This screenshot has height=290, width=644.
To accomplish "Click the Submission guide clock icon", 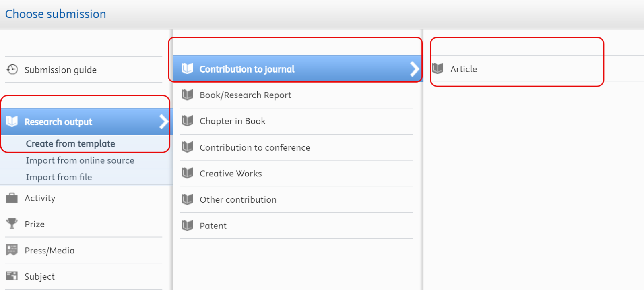I will click(x=12, y=70).
